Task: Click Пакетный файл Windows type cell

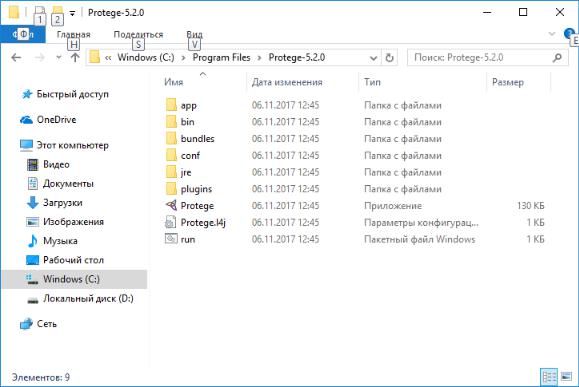Action: pos(419,239)
